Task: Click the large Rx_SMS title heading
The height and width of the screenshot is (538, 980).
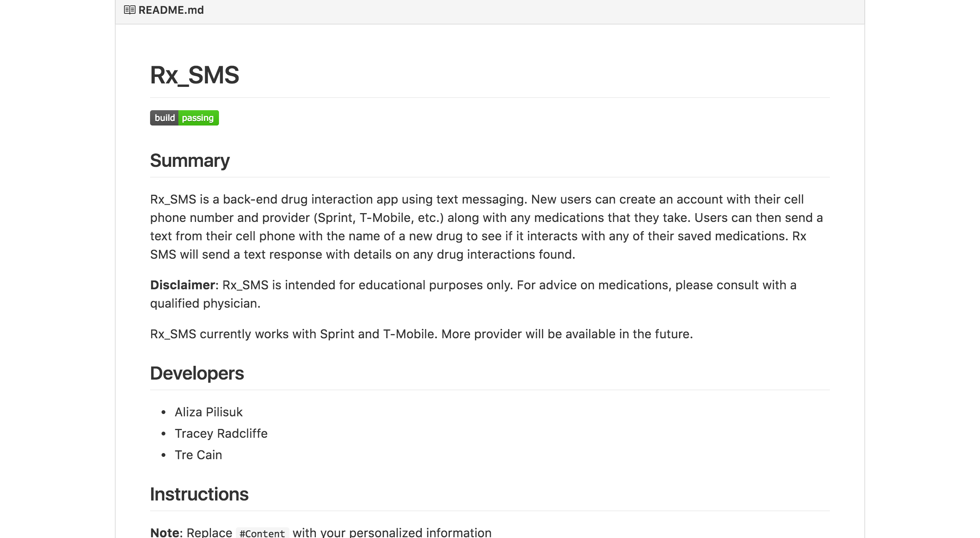Action: point(194,75)
